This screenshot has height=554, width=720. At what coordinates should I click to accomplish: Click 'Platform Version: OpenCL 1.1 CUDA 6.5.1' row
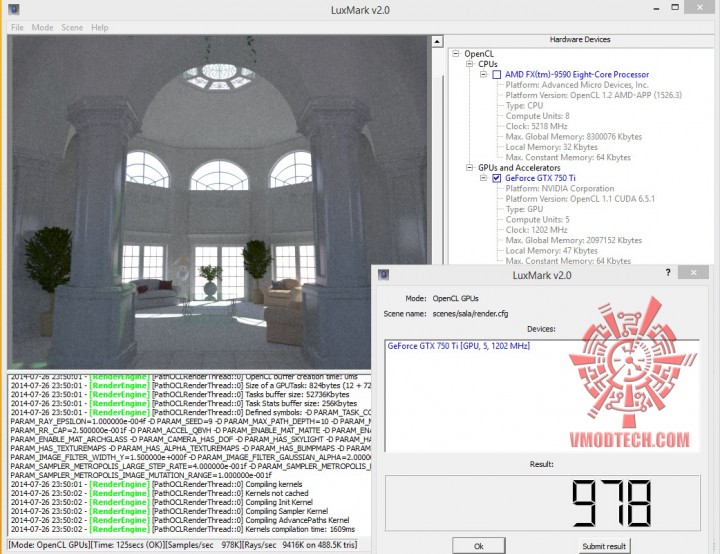point(580,199)
